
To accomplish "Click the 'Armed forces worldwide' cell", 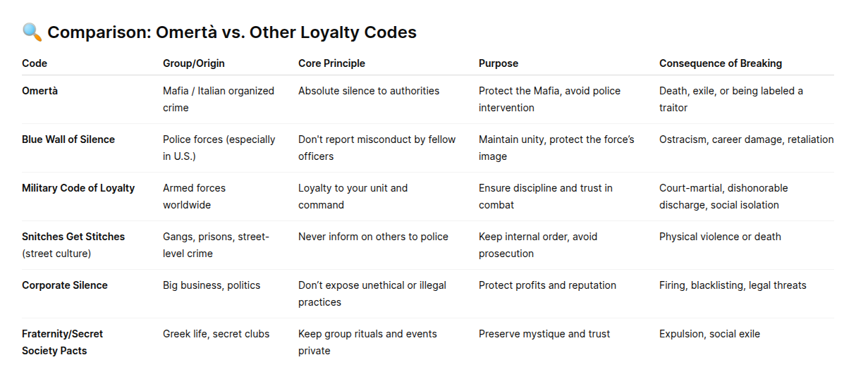I will tap(194, 197).
